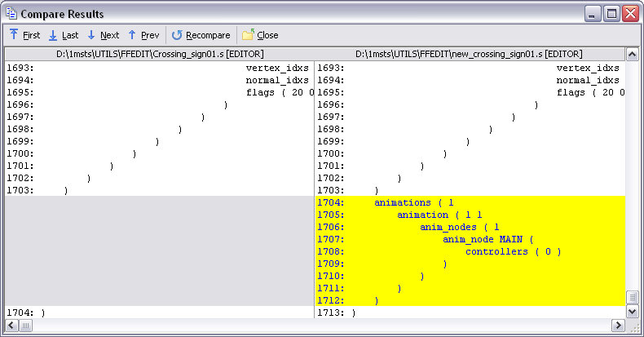The width and height of the screenshot is (644, 337).
Task: Close the Compare Results window with X
Action: (630, 14)
